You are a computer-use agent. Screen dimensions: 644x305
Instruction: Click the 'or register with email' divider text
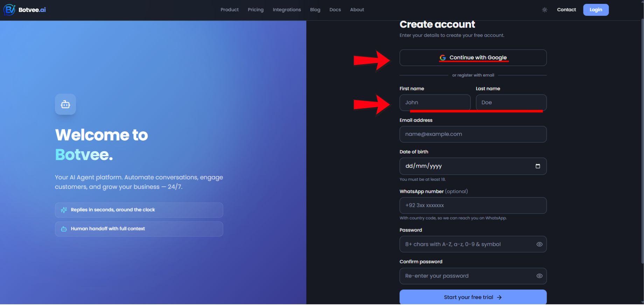[473, 75]
